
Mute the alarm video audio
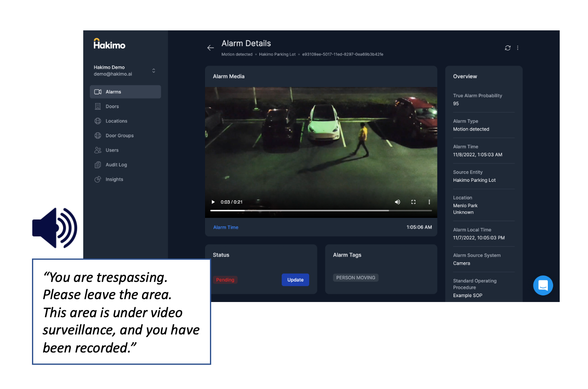tap(397, 202)
